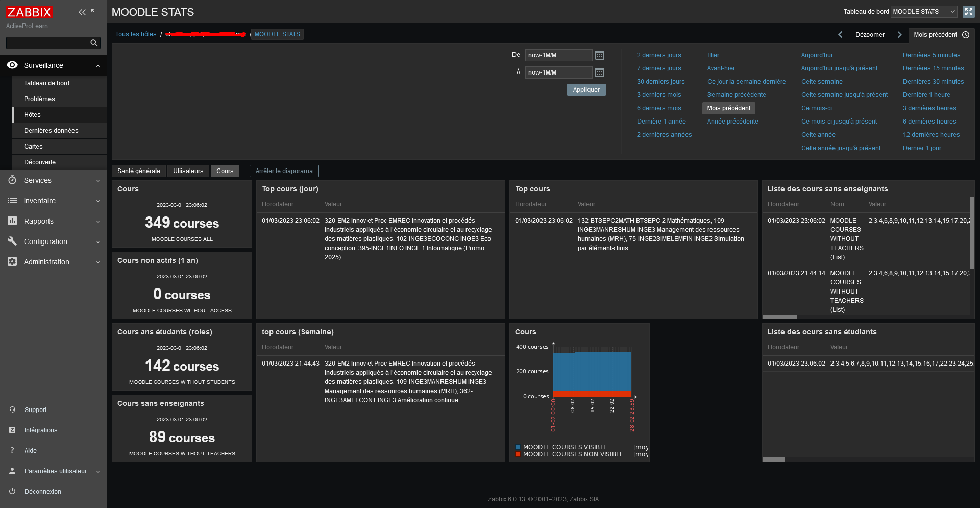Select the 7 derniers jours time range
Screen dimensions: 980x508
[659, 68]
